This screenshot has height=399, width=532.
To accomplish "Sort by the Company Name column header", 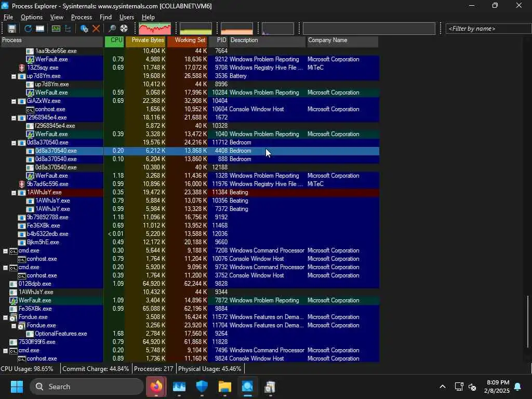I will click(x=342, y=41).
